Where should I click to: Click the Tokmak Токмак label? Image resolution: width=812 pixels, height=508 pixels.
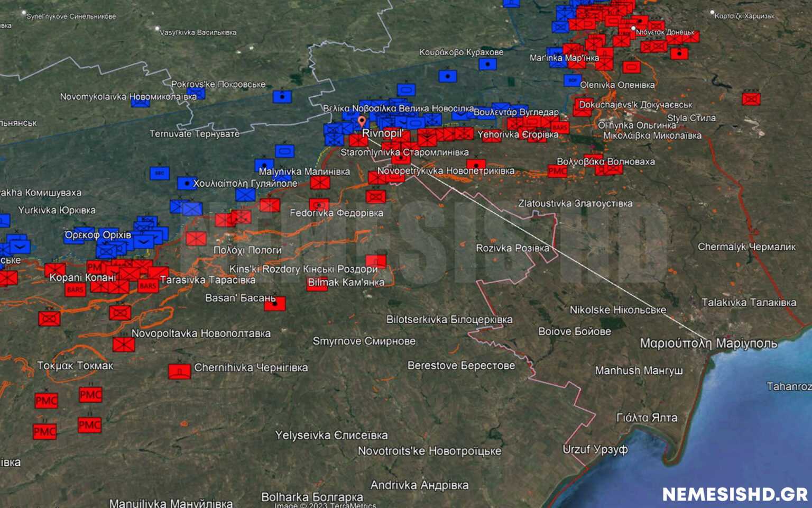75,366
